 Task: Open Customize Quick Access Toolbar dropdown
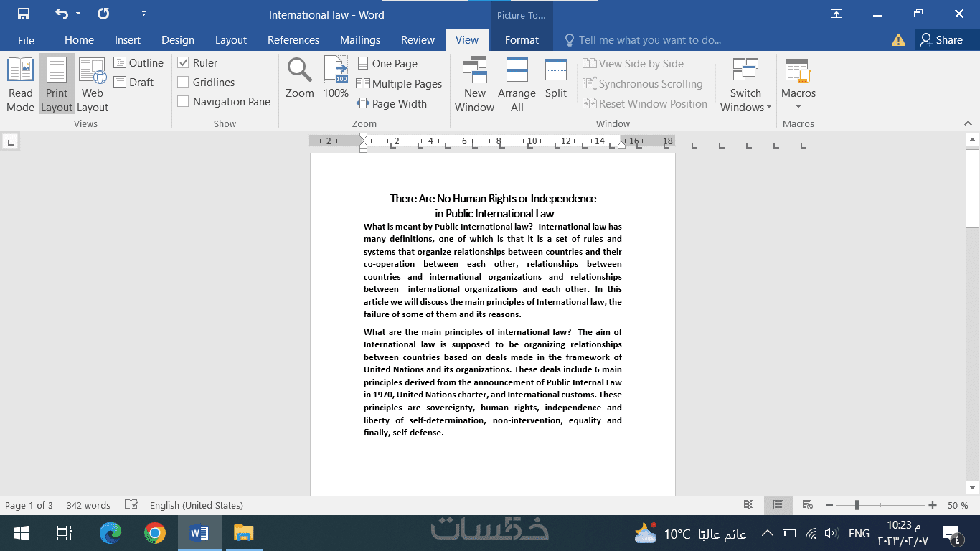(143, 14)
